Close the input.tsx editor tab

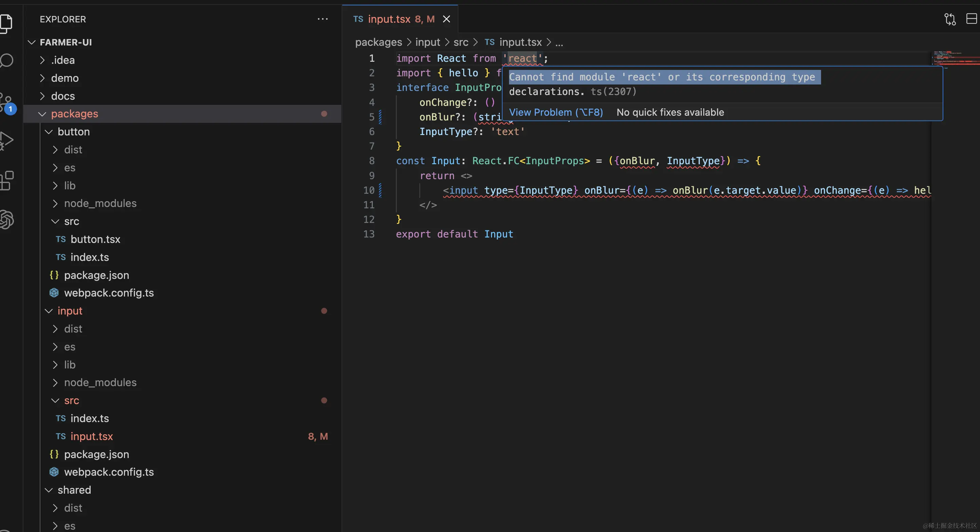click(x=446, y=19)
